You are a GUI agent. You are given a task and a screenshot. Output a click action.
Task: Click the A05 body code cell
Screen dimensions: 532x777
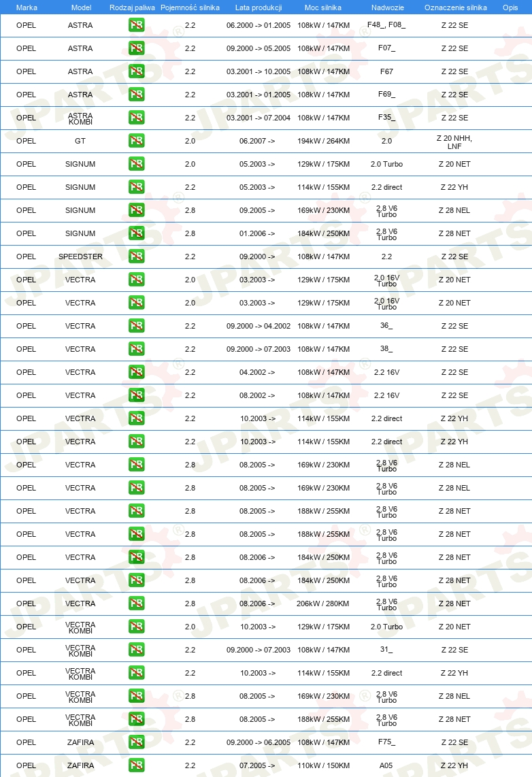[x=386, y=765]
